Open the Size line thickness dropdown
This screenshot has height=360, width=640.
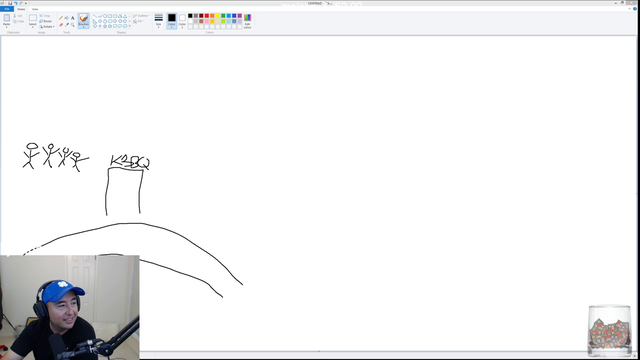point(158,20)
